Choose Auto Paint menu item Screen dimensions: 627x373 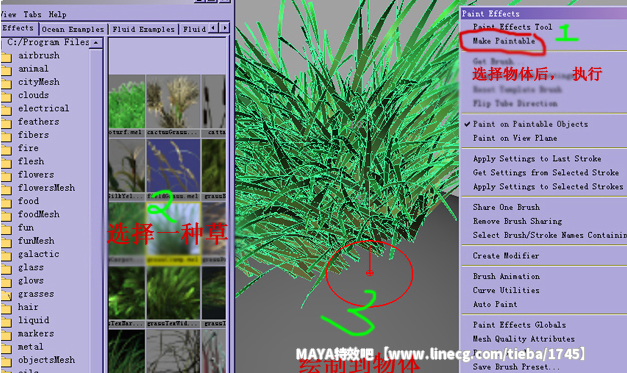pos(495,304)
